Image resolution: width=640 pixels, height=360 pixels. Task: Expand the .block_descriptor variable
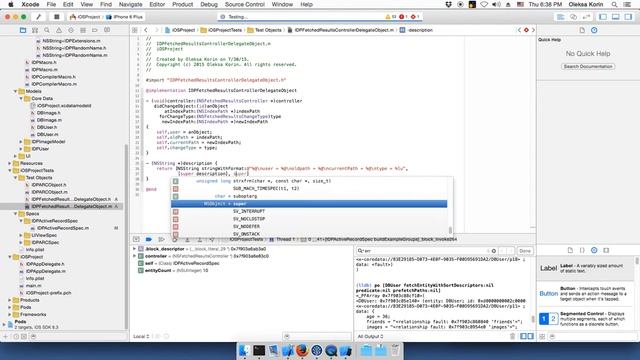point(134,249)
